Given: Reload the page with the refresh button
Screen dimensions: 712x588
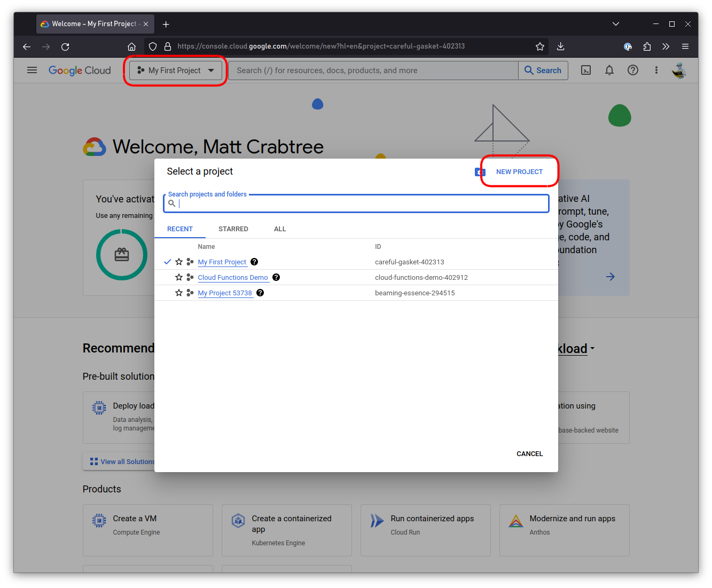Looking at the screenshot, I should pyautogui.click(x=65, y=46).
